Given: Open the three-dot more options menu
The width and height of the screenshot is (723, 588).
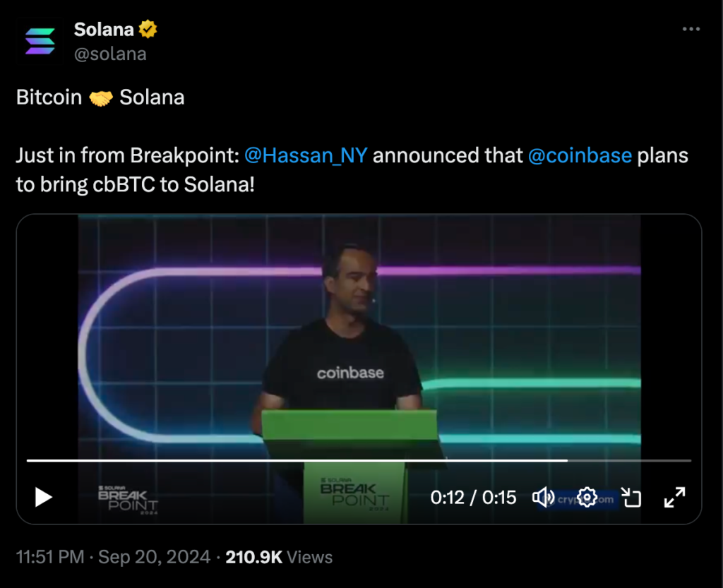Looking at the screenshot, I should pos(691,30).
